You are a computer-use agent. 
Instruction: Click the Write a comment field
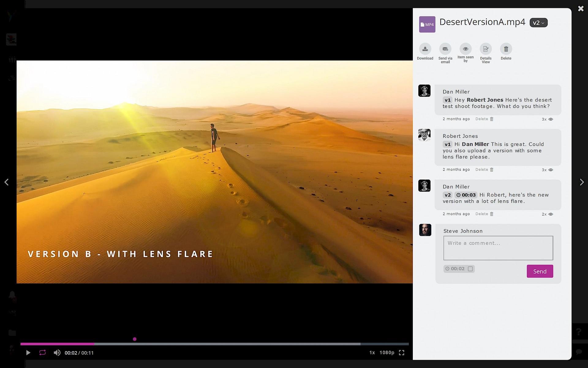pos(498,248)
